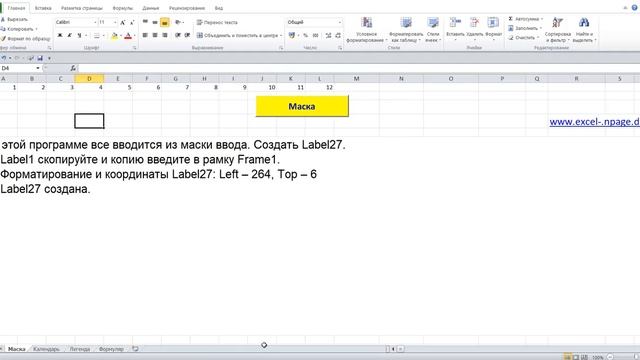Apply the accounting currency format icon
This screenshot has height=360, width=640.
coord(291,36)
